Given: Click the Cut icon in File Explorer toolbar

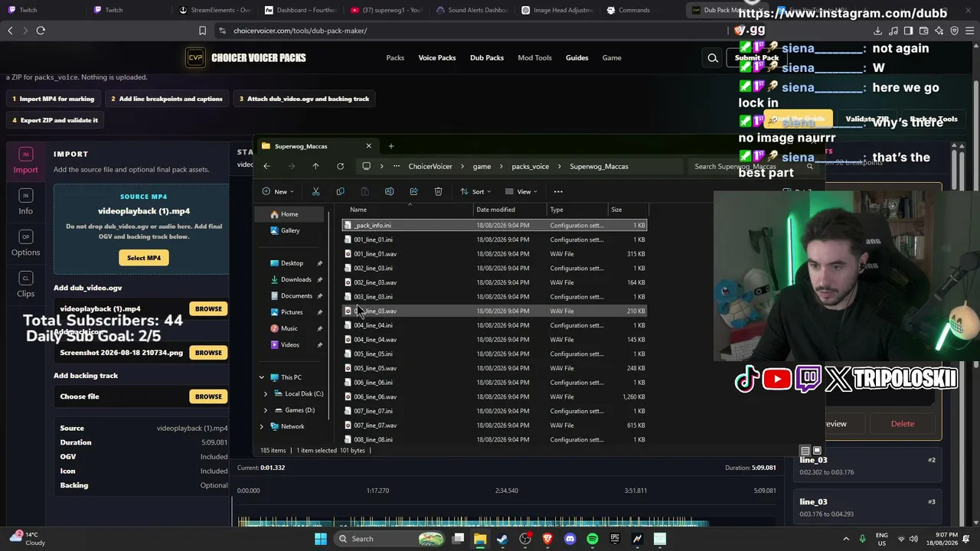Looking at the screenshot, I should 315,191.
